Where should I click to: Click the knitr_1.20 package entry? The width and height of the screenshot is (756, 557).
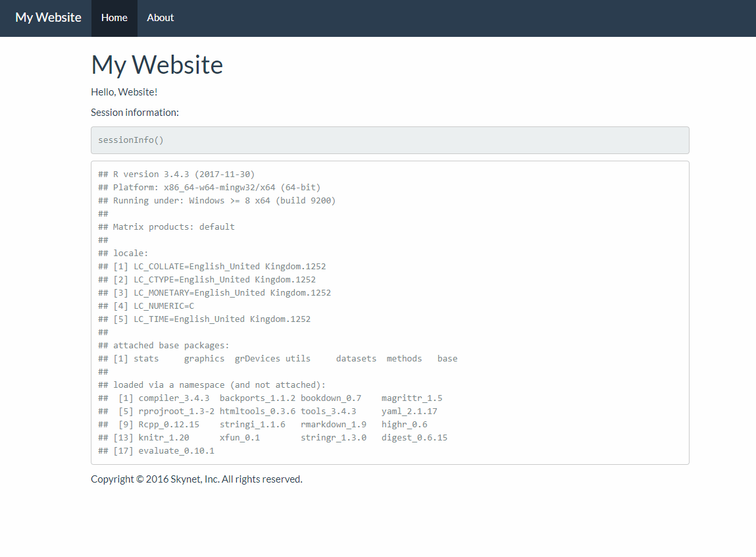tap(164, 438)
